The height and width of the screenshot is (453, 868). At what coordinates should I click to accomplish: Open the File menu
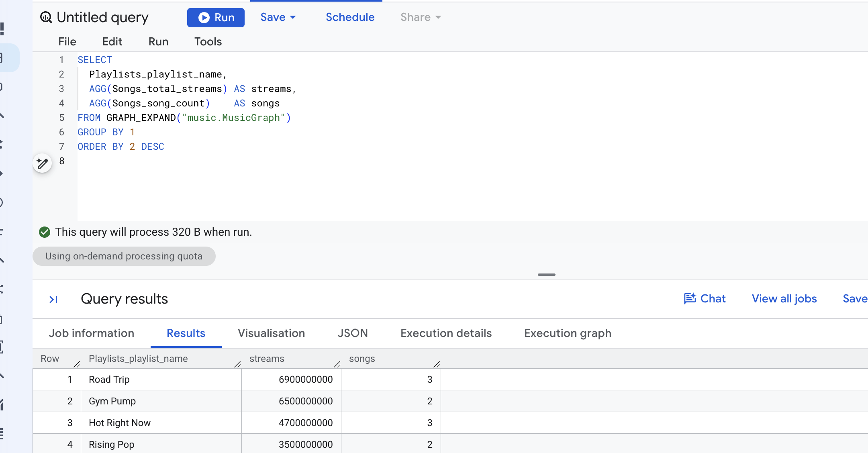click(x=67, y=42)
